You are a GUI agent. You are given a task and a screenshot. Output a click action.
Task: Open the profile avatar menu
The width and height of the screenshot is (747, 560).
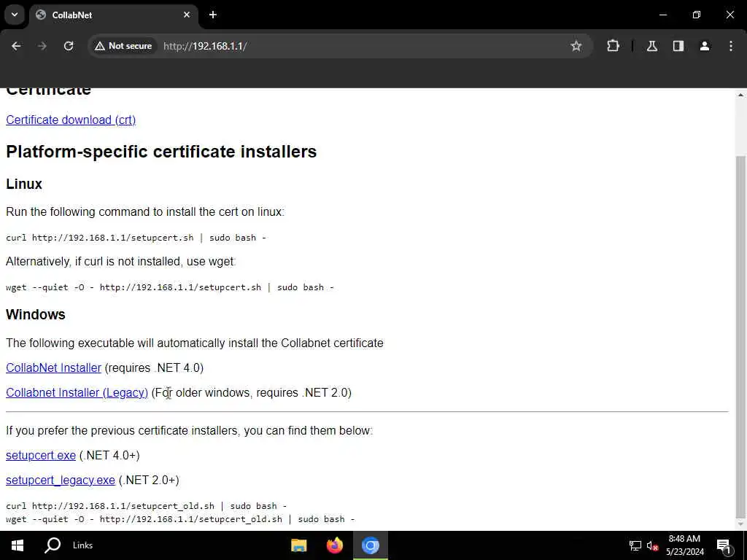click(705, 46)
